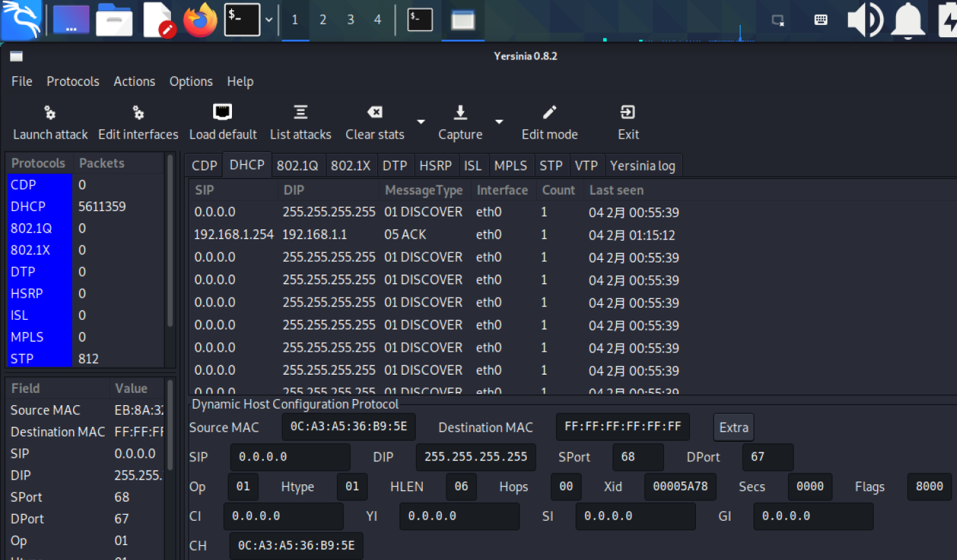
Task: Click the Launch attack toolbar icon
Action: point(50,113)
